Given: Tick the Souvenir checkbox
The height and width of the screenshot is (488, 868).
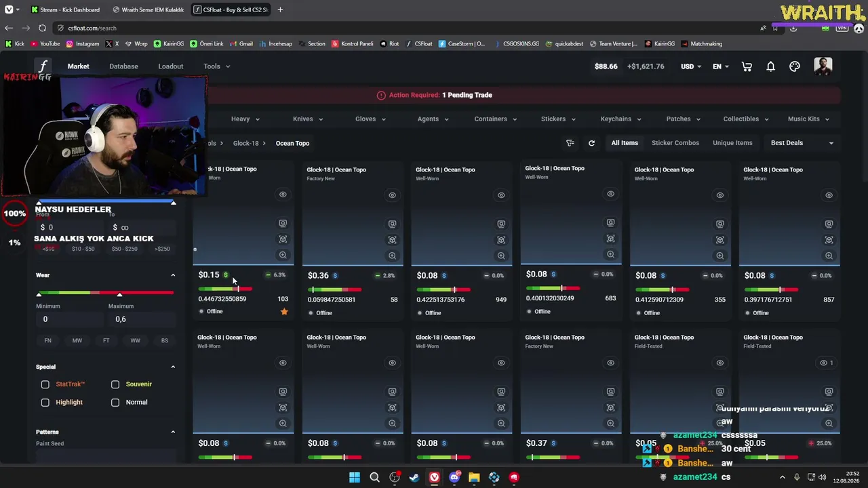Looking at the screenshot, I should [x=115, y=384].
